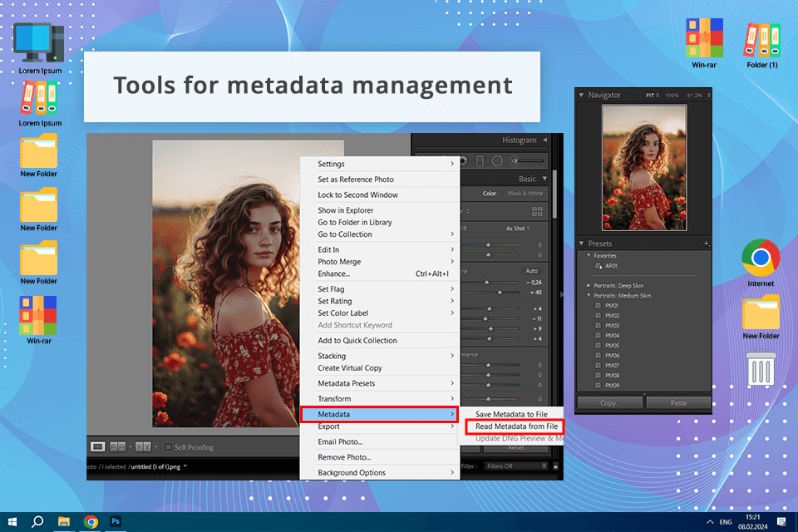The image size is (798, 532).
Task: Open Chrome from the taskbar
Action: click(91, 522)
